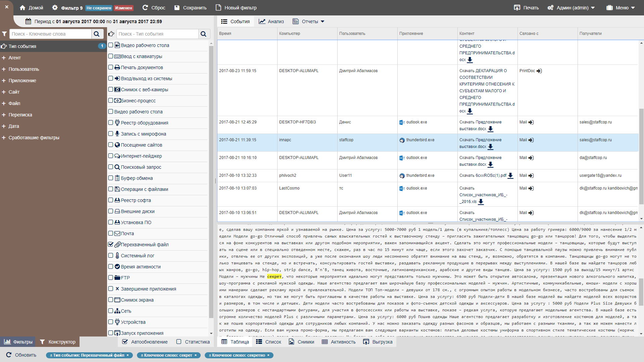644x362 pixels.
Task: Download Предложение выставки.docx in Денис row
Action: pyautogui.click(x=491, y=129)
